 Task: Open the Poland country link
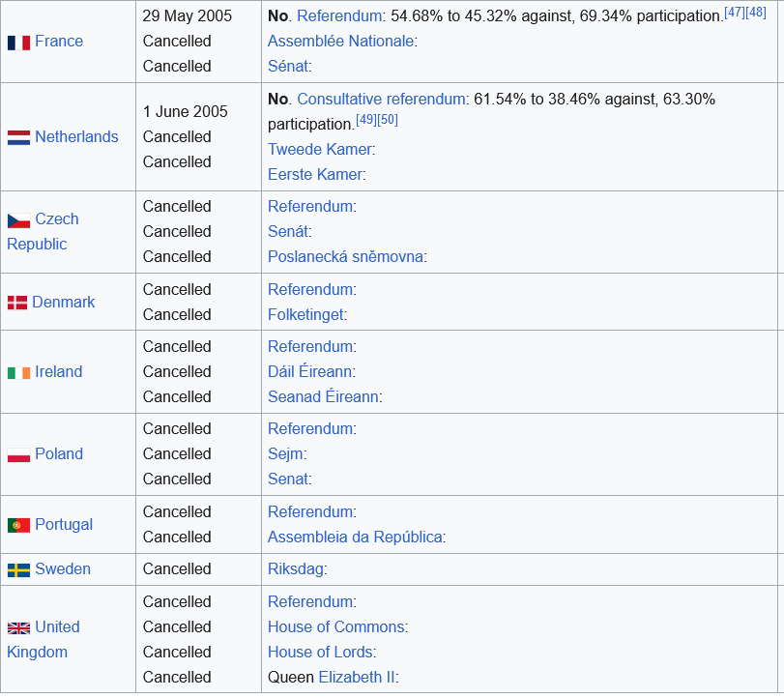coord(59,453)
